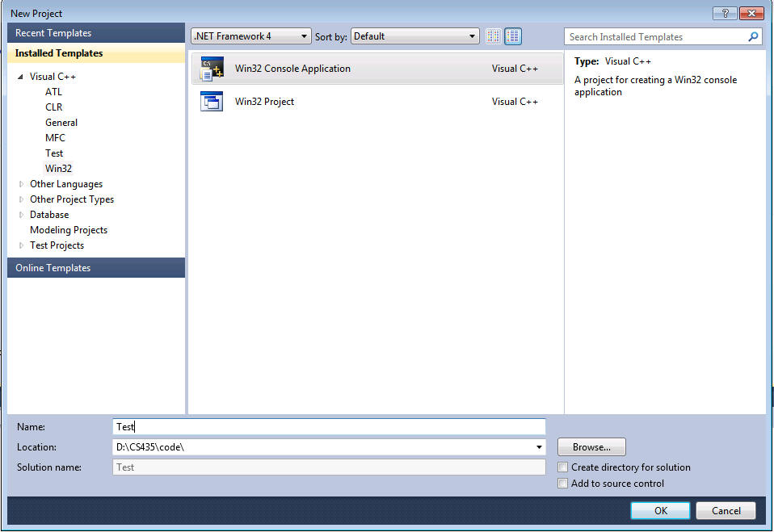Select the Database category label
Screen dimensions: 774x532
[x=49, y=215]
